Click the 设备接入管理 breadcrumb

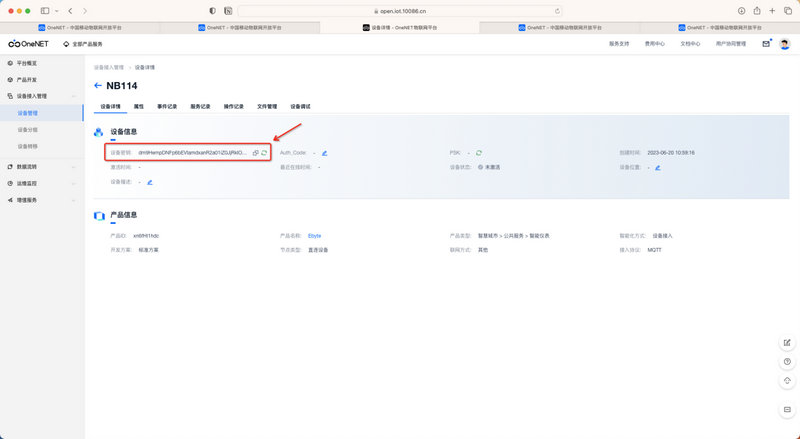109,67
